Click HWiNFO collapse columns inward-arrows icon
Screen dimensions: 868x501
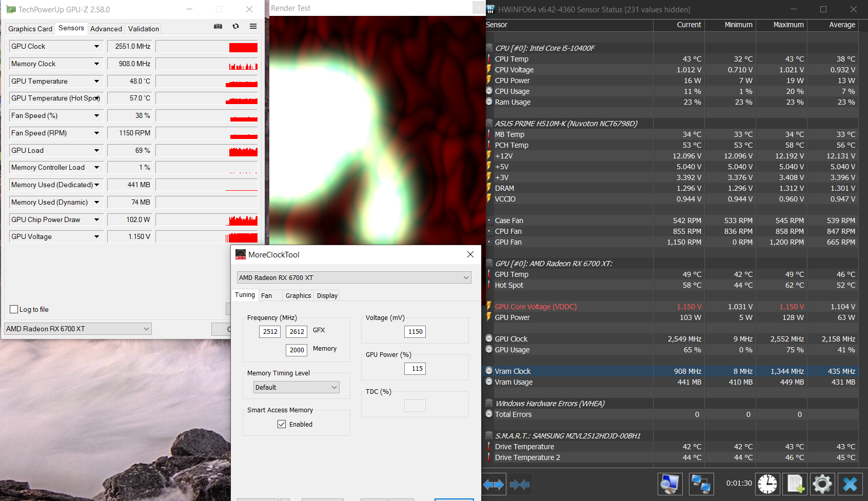pos(520,484)
